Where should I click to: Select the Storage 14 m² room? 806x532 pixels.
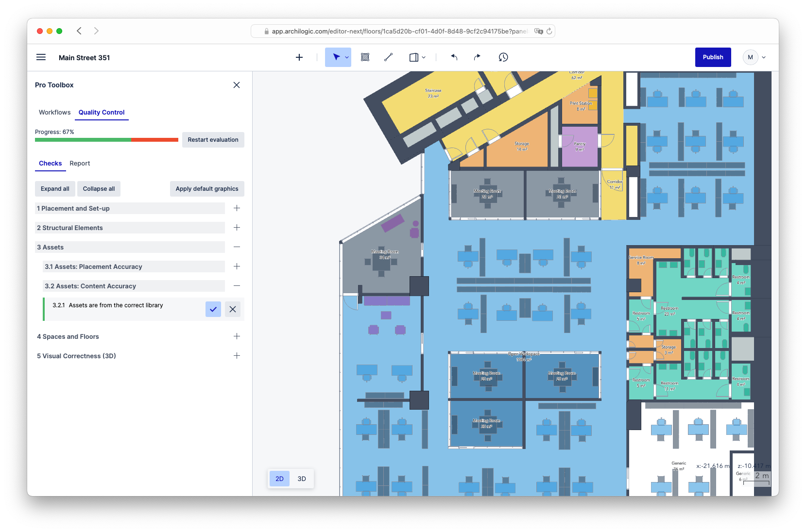point(522,147)
